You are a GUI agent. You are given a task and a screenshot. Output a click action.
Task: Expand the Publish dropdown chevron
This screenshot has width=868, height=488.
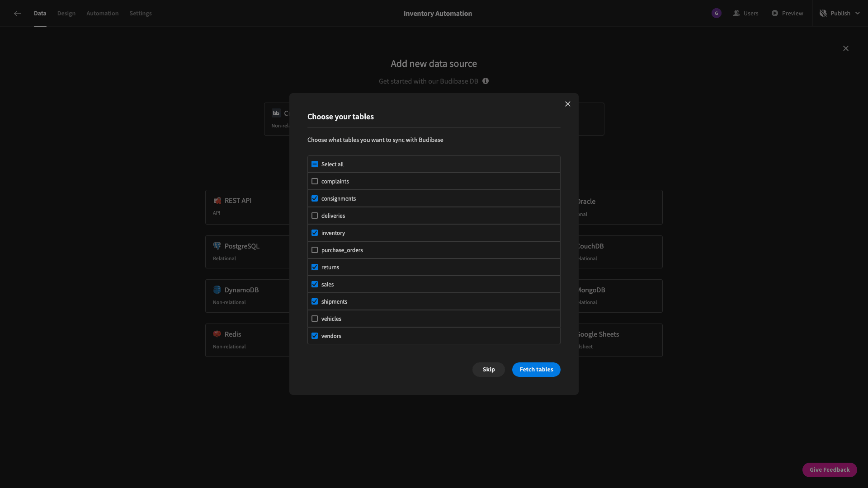858,14
